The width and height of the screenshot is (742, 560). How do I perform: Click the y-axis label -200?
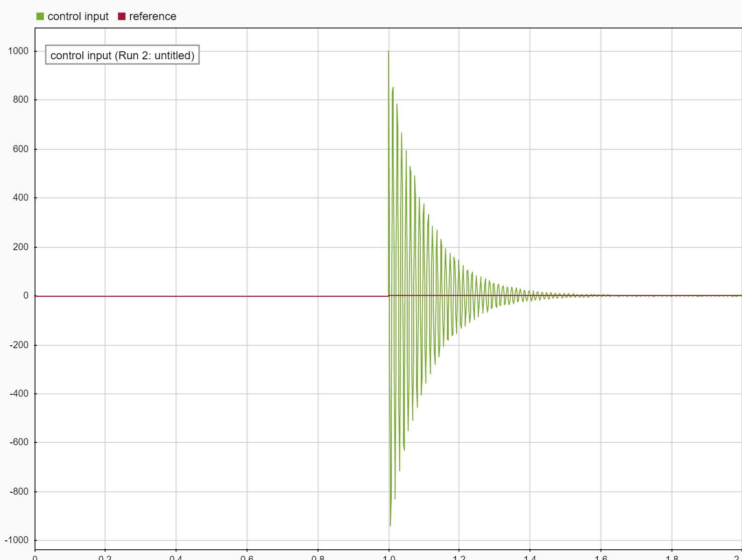click(x=19, y=345)
